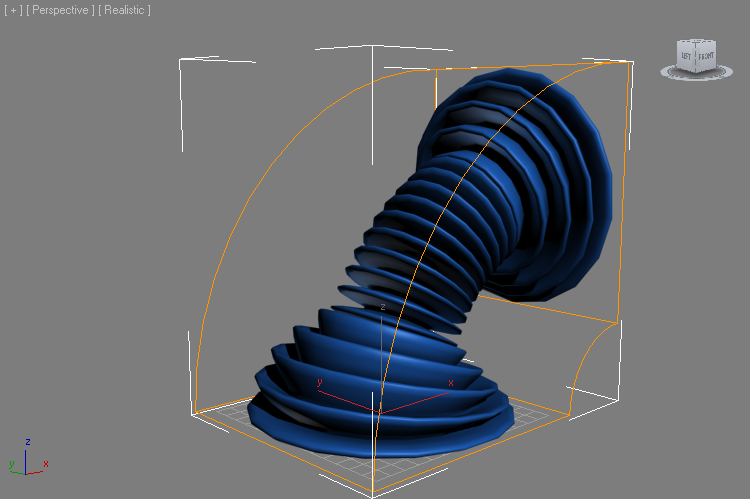This screenshot has height=499, width=750.
Task: Open the Realistic shading mode menu
Action: click(x=124, y=10)
